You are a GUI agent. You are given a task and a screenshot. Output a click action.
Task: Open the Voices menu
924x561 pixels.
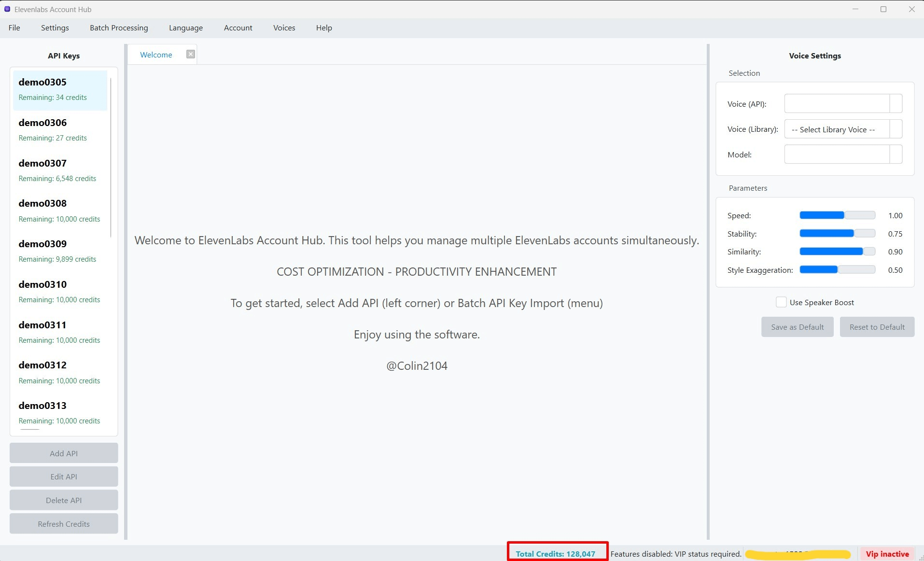(x=284, y=28)
